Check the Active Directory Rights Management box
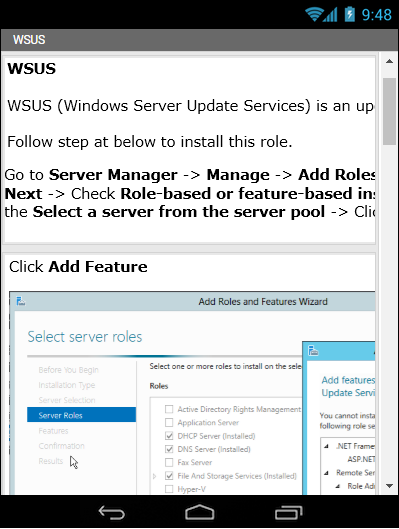The height and width of the screenshot is (529, 399). click(169, 409)
